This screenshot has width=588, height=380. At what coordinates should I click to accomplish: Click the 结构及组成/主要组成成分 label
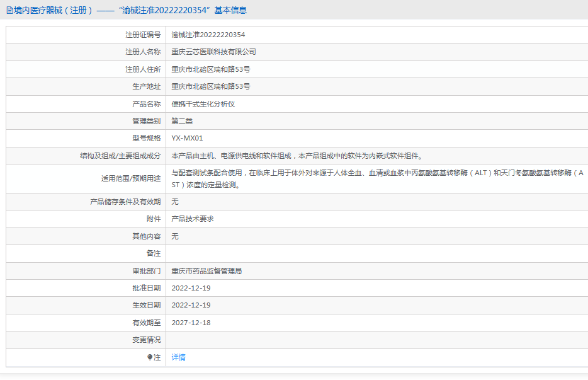(x=120, y=156)
